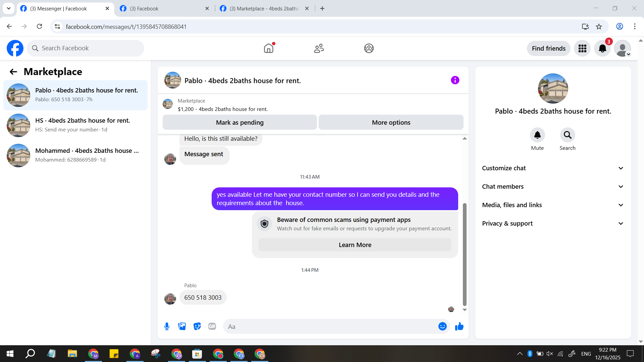
Task: Switch to Marketplace - 4beds 2baths tab
Action: (265, 9)
